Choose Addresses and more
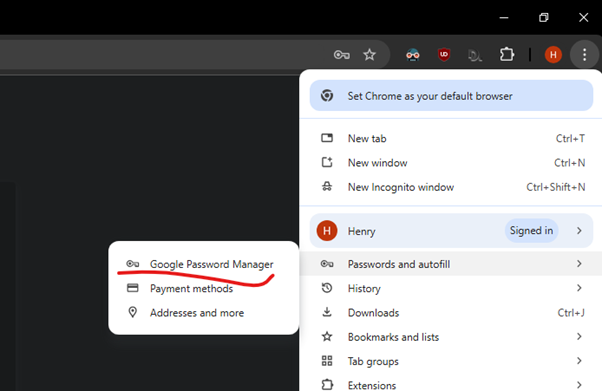The image size is (602, 391). [203, 313]
